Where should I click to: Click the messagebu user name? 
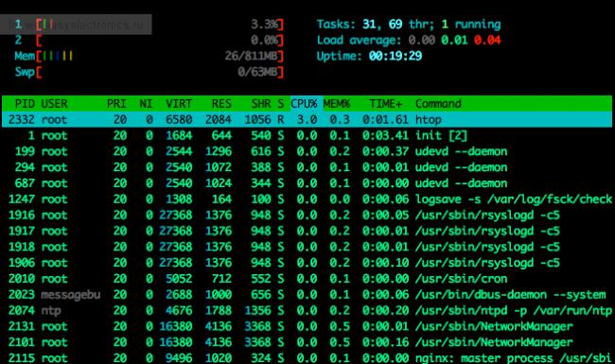(71, 295)
